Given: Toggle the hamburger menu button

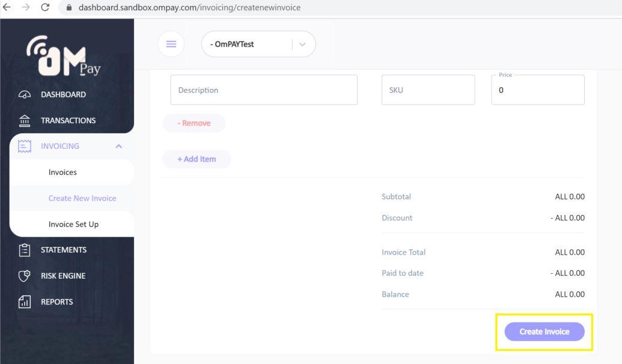Looking at the screenshot, I should (171, 44).
